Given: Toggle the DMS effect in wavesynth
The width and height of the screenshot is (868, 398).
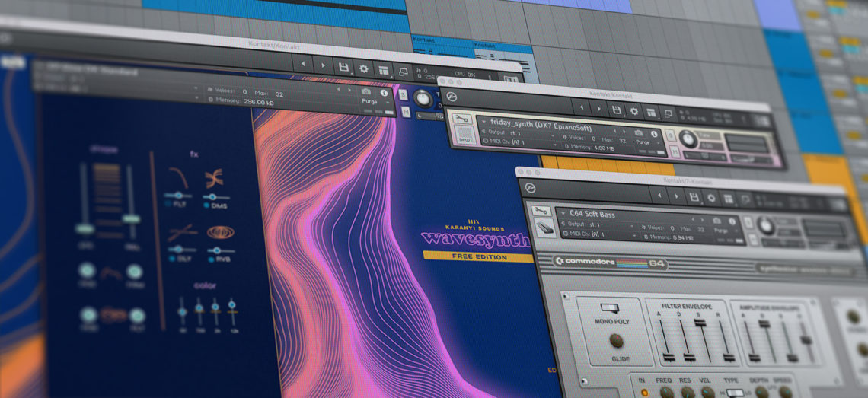Looking at the screenshot, I should [x=206, y=205].
